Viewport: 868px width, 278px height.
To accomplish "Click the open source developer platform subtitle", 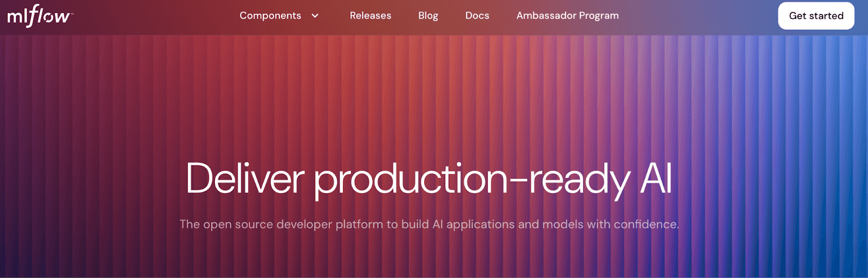I will (x=429, y=224).
